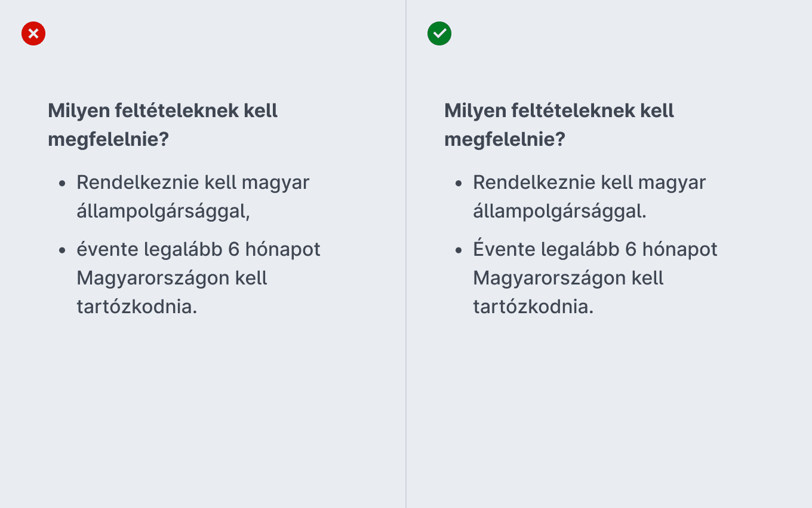The height and width of the screenshot is (508, 812).
Task: Click the word "állampolgársággal," with trailing comma
Action: point(163,211)
